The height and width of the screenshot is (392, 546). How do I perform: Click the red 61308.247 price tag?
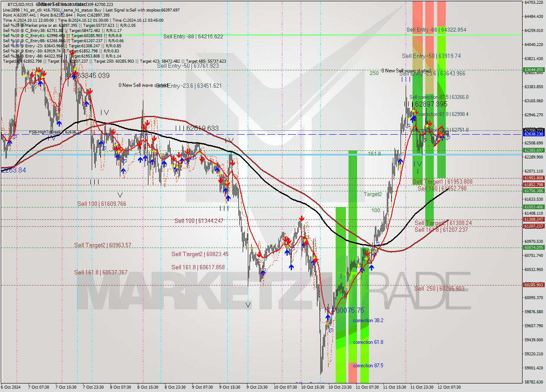(534, 219)
